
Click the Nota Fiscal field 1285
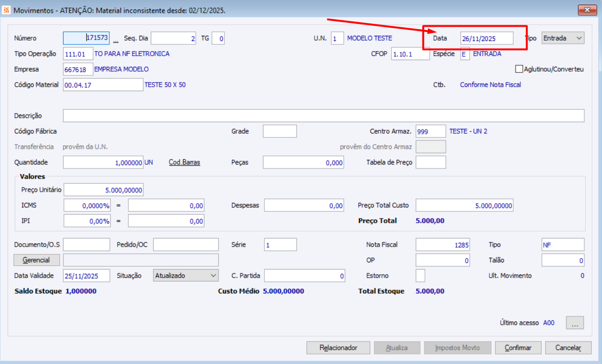click(443, 244)
